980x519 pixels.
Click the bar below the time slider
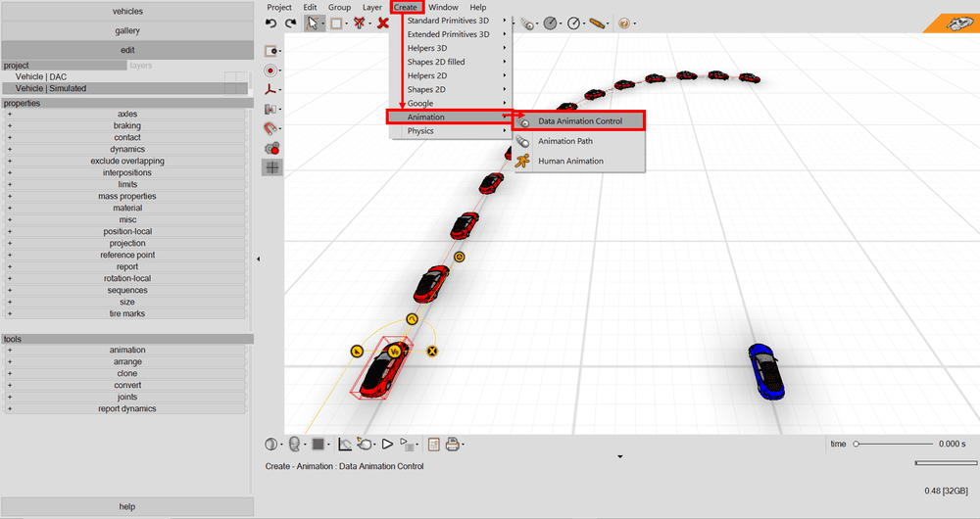coord(946,463)
